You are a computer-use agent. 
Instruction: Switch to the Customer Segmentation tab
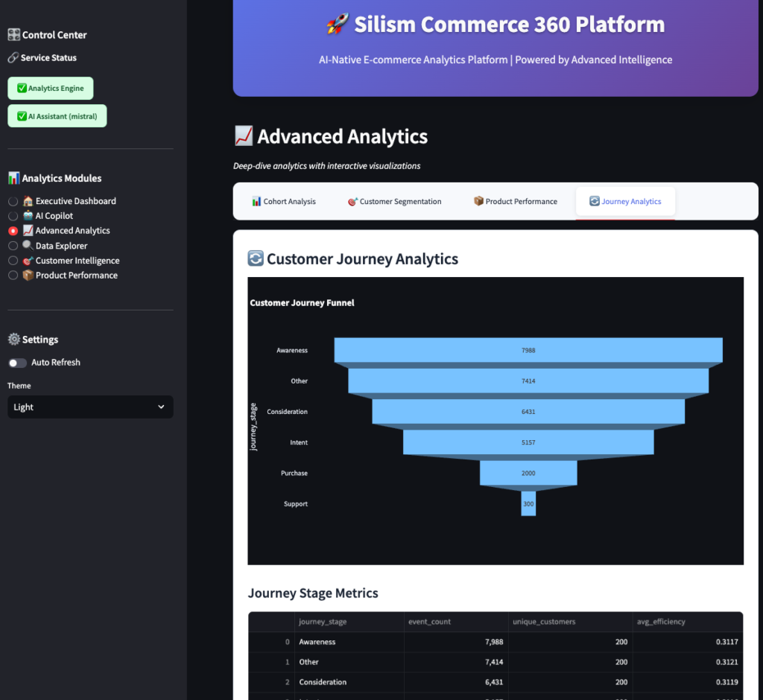394,201
